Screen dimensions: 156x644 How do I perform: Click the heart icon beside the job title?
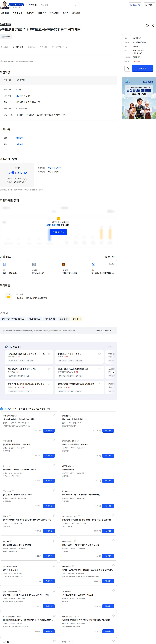pos(147,25)
